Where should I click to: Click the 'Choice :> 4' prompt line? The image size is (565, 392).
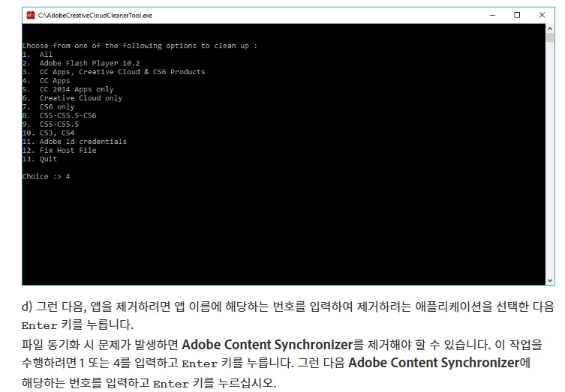point(46,176)
